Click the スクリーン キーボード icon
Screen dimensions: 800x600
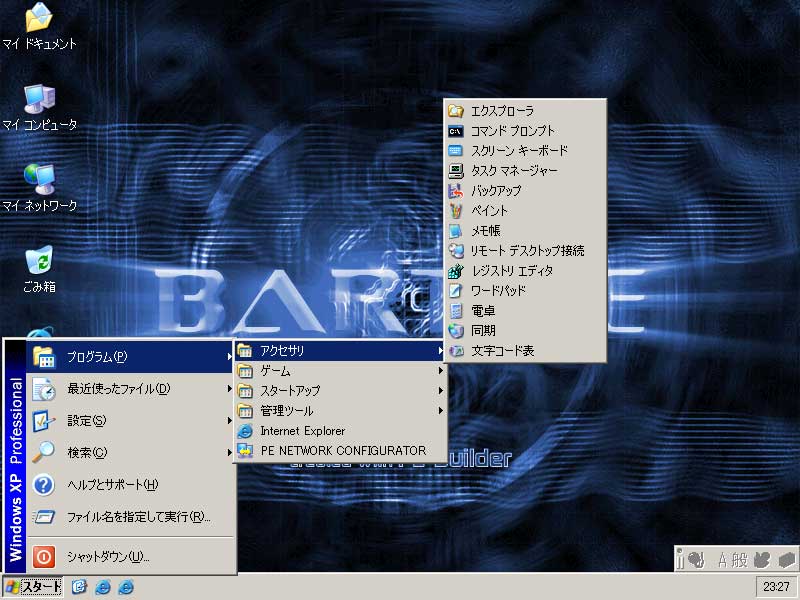[456, 151]
